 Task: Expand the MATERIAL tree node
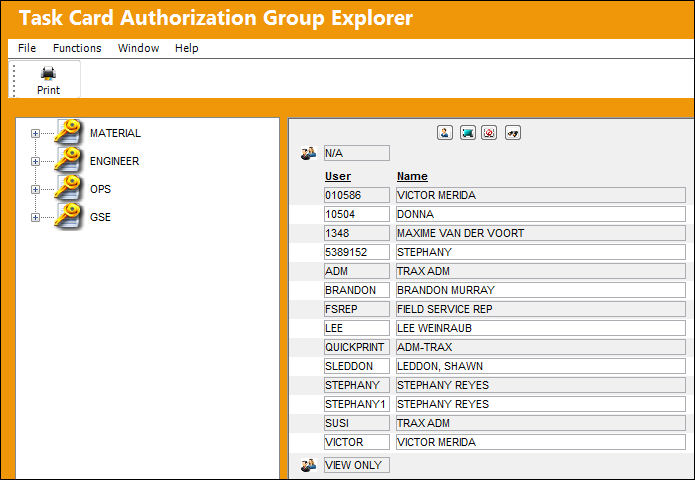coord(35,133)
